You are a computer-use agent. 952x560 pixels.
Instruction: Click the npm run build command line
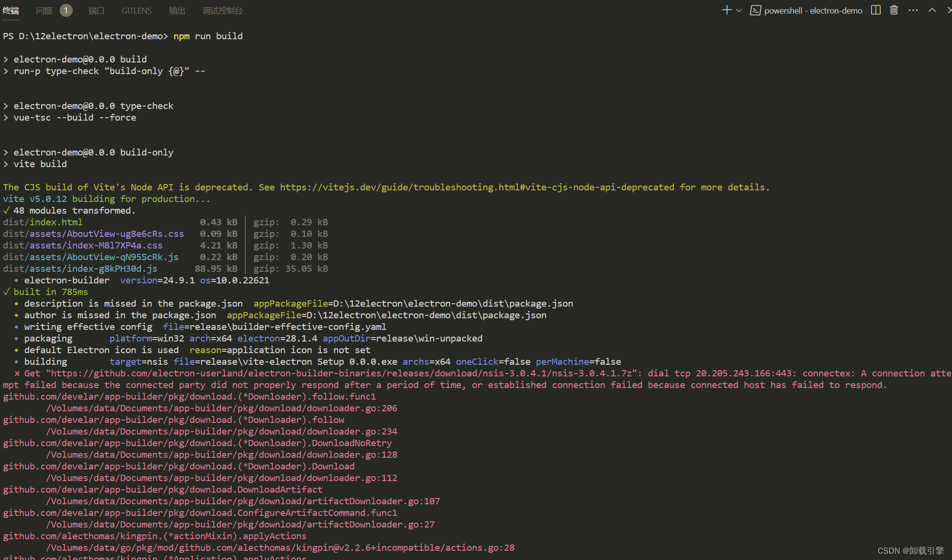(x=208, y=36)
